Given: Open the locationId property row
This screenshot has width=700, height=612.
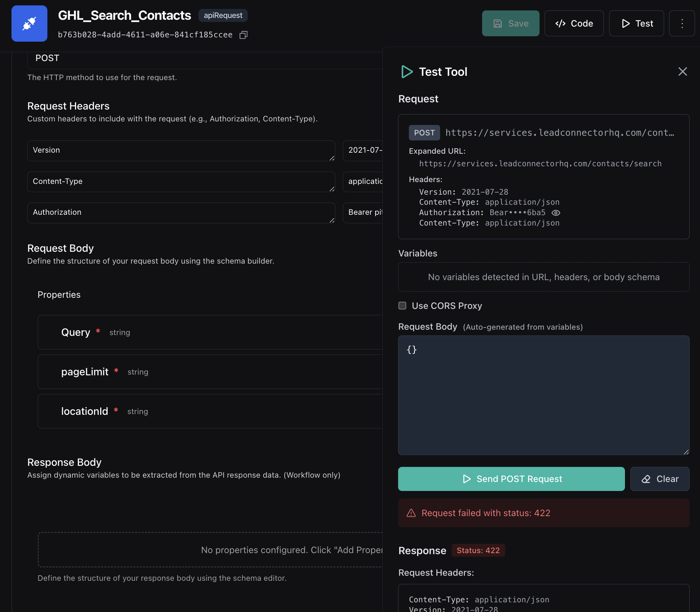Looking at the screenshot, I should click(x=210, y=411).
